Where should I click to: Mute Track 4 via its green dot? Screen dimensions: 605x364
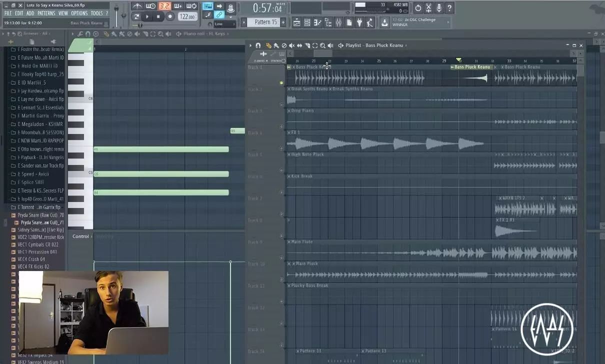281,148
